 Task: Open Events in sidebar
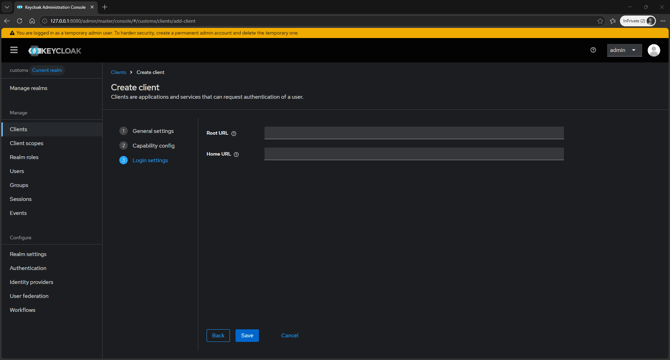(x=18, y=213)
